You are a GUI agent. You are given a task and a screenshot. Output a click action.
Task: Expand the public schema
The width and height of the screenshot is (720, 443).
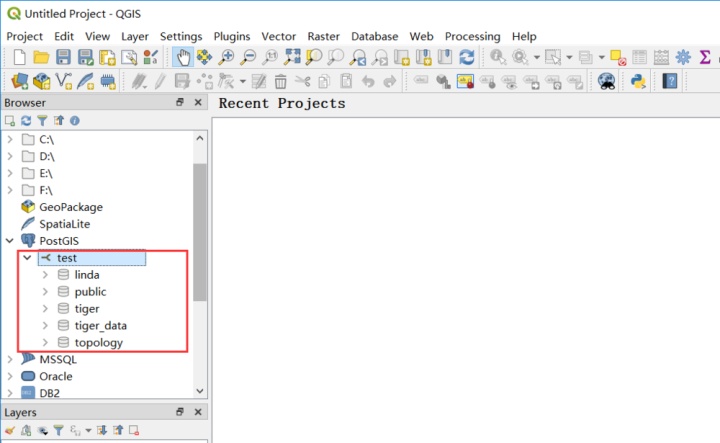tap(45, 292)
